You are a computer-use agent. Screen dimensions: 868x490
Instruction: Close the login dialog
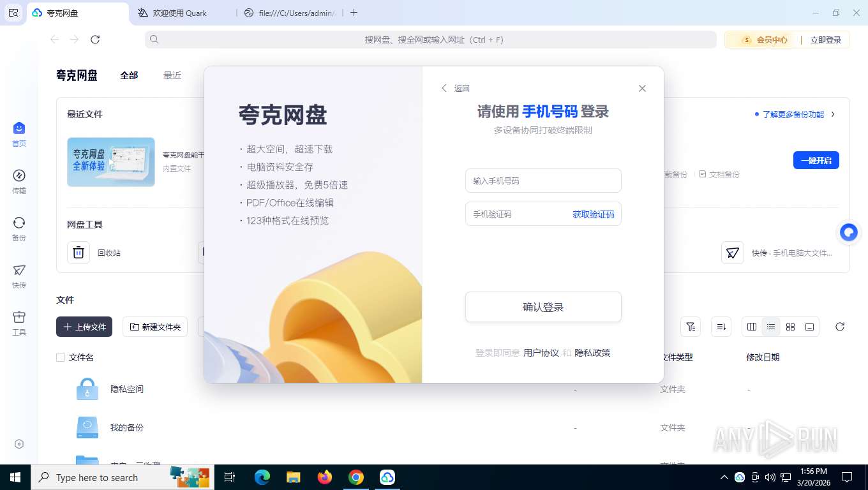pos(642,89)
